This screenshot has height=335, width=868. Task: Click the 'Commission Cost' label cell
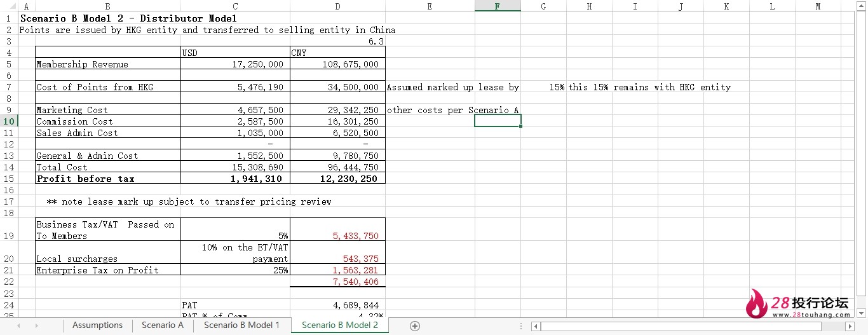(x=108, y=121)
